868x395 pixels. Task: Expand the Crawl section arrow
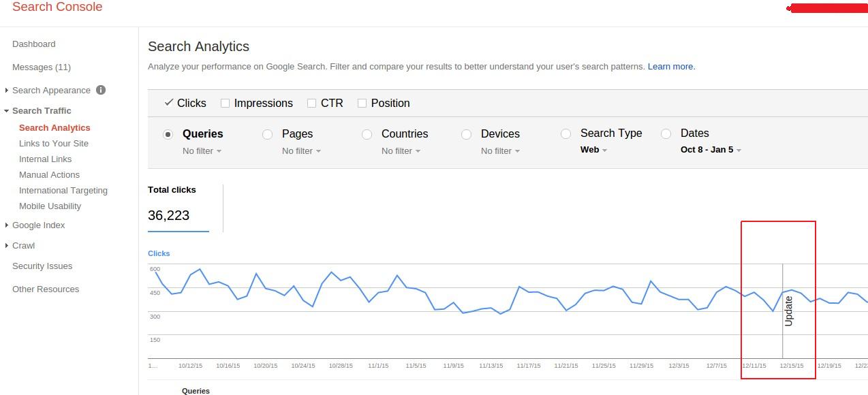(x=7, y=246)
